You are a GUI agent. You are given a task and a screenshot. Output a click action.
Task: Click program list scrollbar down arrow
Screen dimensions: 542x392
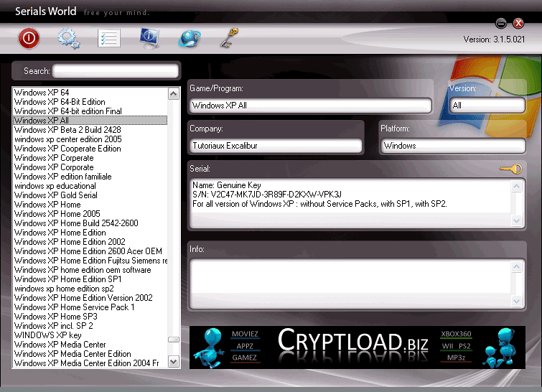pos(174,362)
